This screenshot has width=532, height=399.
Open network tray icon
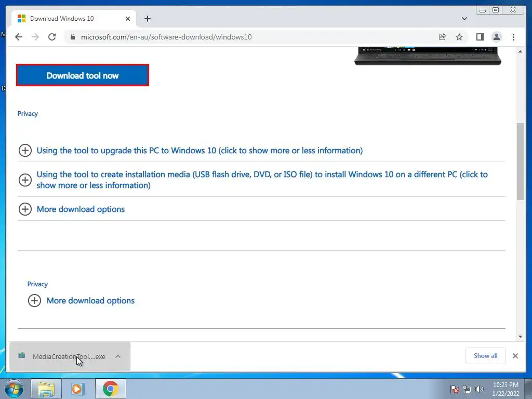[x=467, y=389]
